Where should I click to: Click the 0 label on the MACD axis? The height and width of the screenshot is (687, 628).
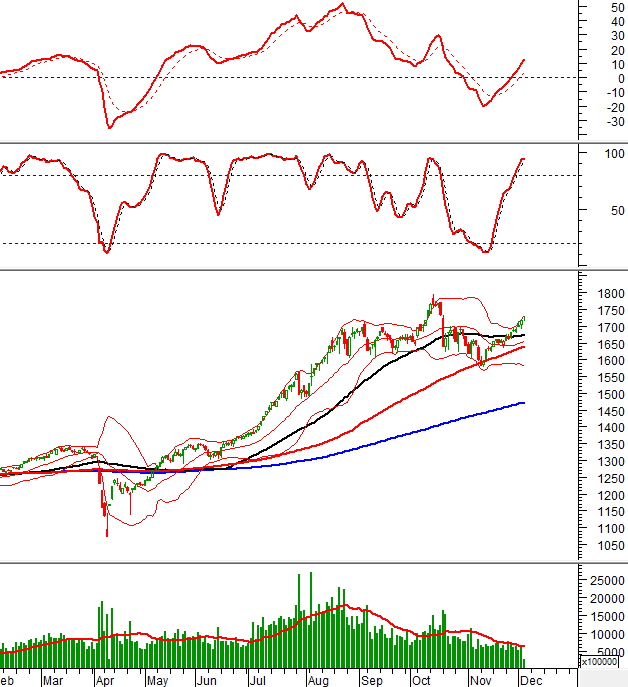(x=606, y=78)
